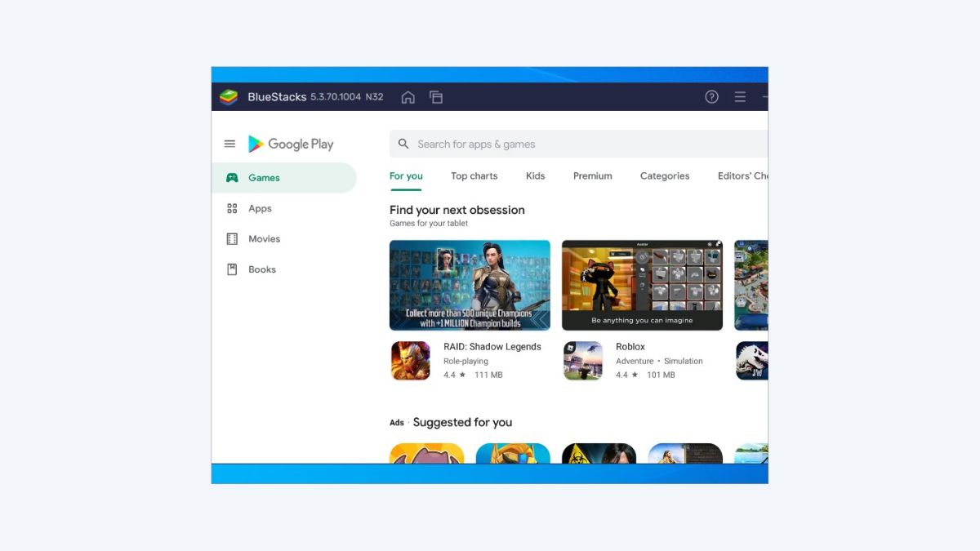Focus the Search for apps & games field

point(579,144)
